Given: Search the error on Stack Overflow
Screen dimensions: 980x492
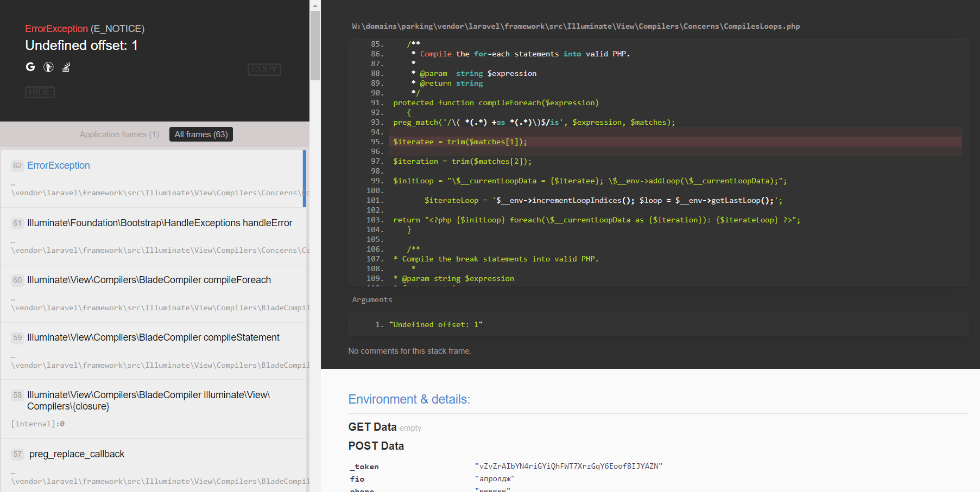Looking at the screenshot, I should point(66,67).
